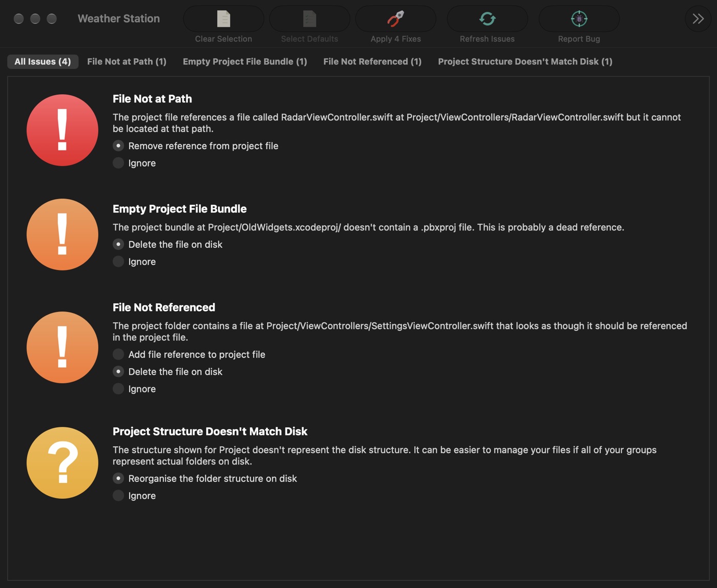The image size is (717, 588).
Task: Click the File Not at Path heading
Action: pos(152,99)
